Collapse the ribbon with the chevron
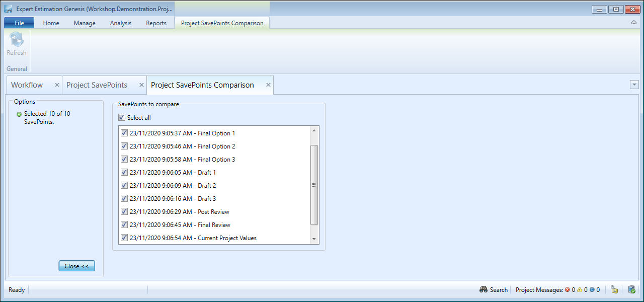The width and height of the screenshot is (644, 302). (x=634, y=23)
